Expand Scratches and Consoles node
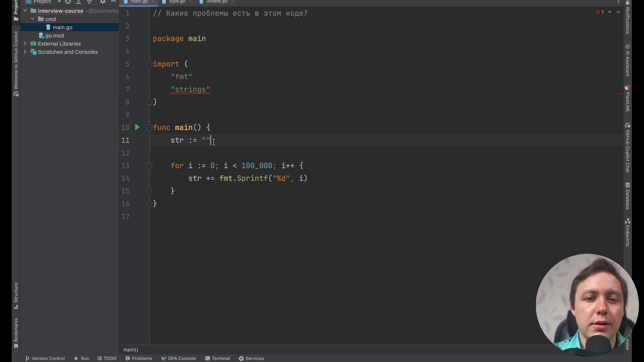Screen dimensions: 644x362 coord(25,52)
